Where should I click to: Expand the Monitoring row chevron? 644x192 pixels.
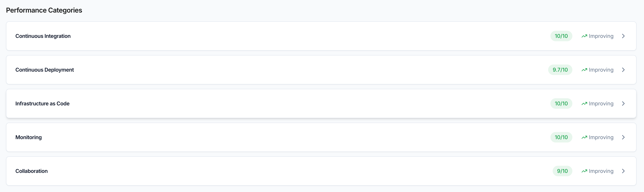click(623, 137)
